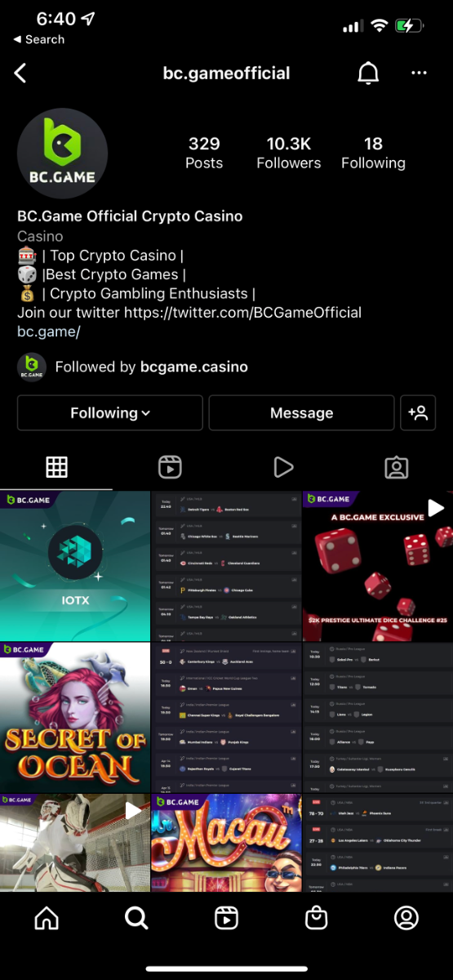
Task: Tap the suggested accounts add-person icon
Action: click(x=418, y=412)
